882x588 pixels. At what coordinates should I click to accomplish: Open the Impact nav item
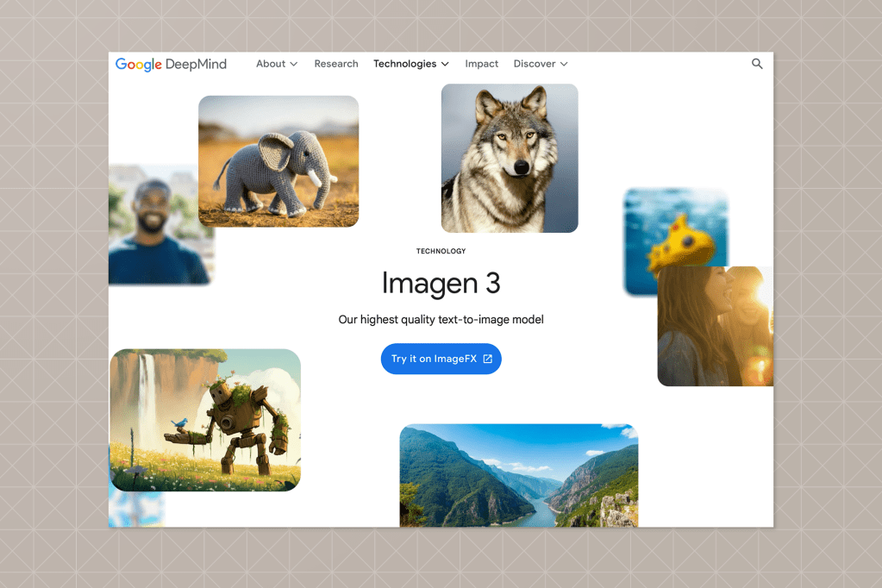point(481,64)
